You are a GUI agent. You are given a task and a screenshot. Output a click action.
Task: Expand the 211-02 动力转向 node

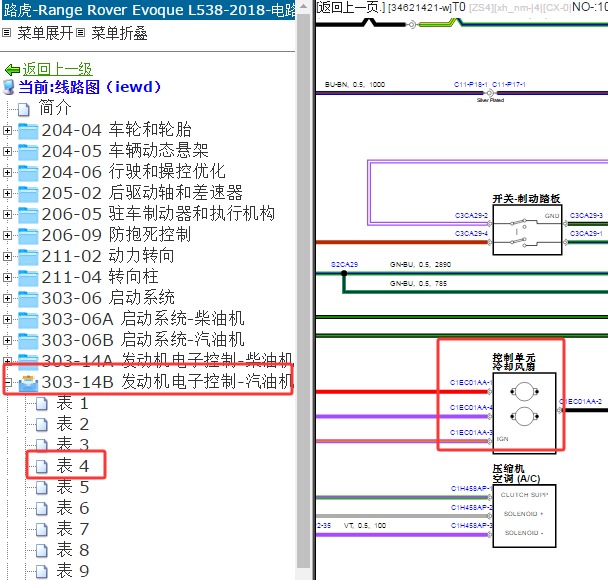7,256
